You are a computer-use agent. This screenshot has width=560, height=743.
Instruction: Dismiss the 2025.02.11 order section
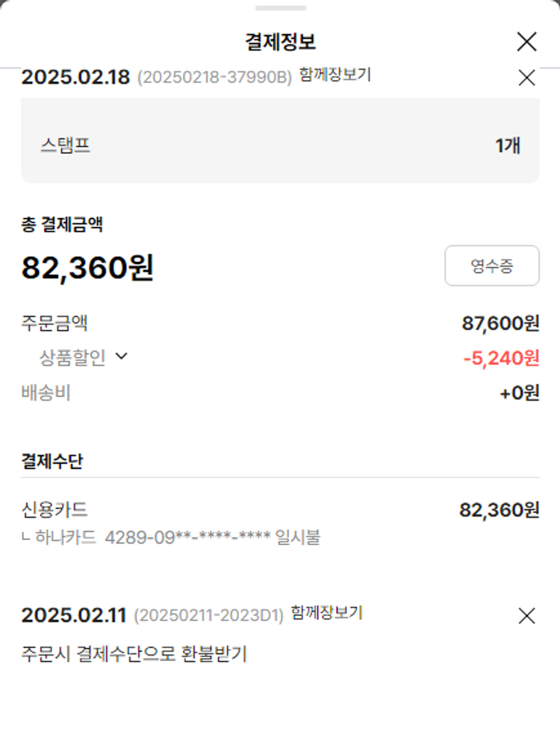526,616
